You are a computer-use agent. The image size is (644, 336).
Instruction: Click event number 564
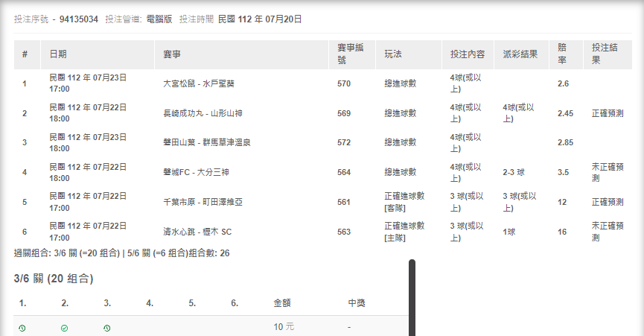click(x=344, y=172)
